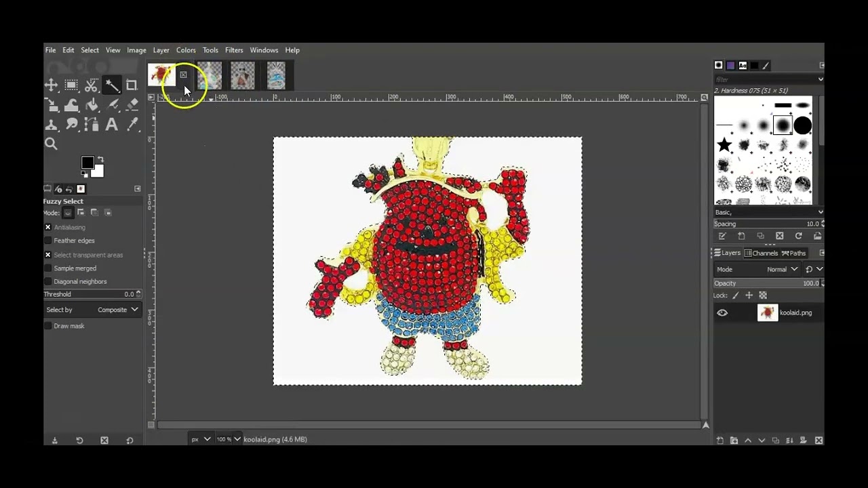Hide the koolaid.png layer visibility eye

point(722,313)
